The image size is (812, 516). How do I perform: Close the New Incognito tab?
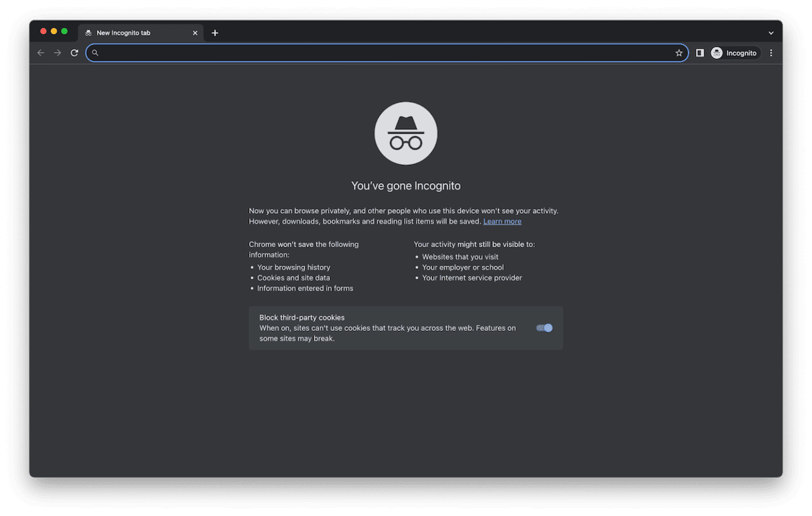click(195, 33)
